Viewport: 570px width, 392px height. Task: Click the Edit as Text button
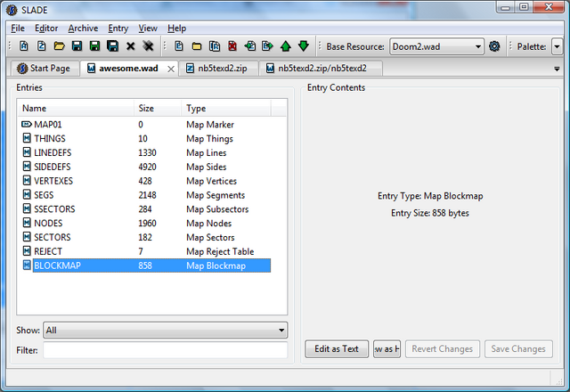click(x=337, y=348)
